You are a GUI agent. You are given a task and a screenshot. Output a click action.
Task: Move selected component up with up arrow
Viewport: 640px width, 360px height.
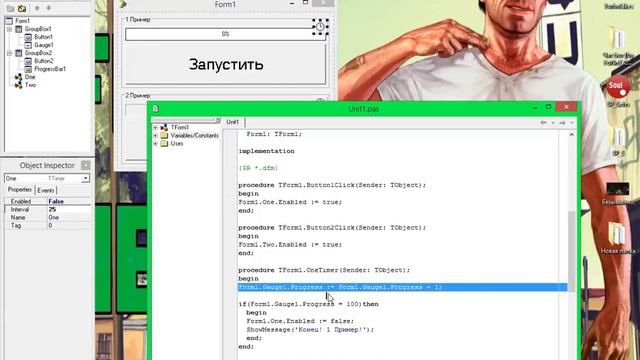[37, 8]
